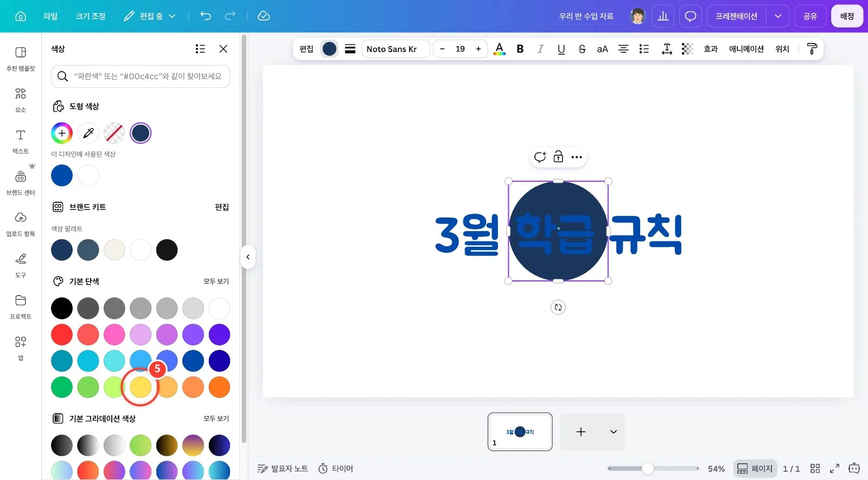Check cloud save status icon

264,16
